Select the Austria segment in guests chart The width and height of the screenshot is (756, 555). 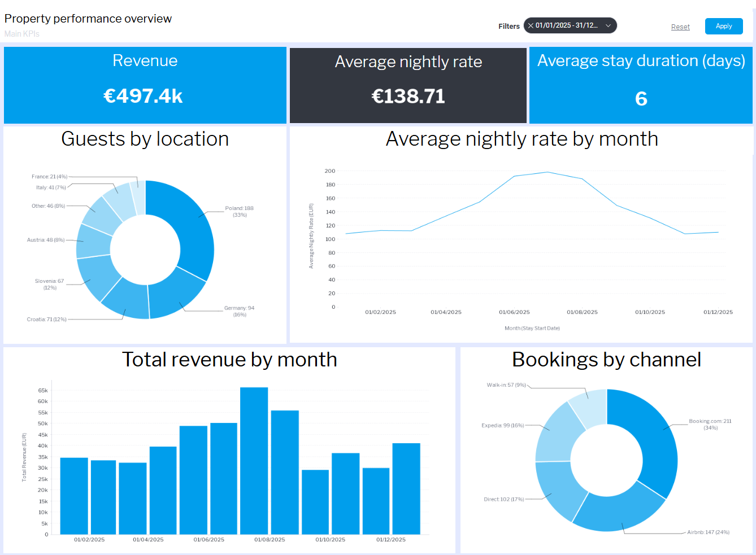click(x=93, y=241)
